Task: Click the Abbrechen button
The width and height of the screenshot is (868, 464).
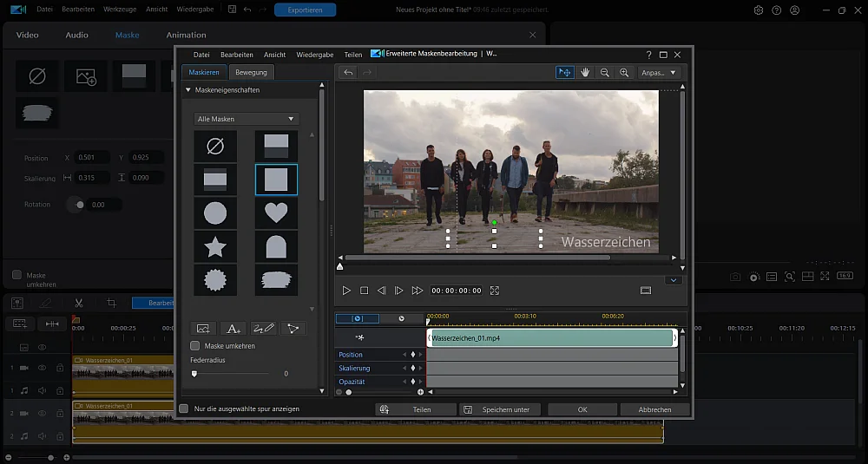Action: (x=654, y=409)
